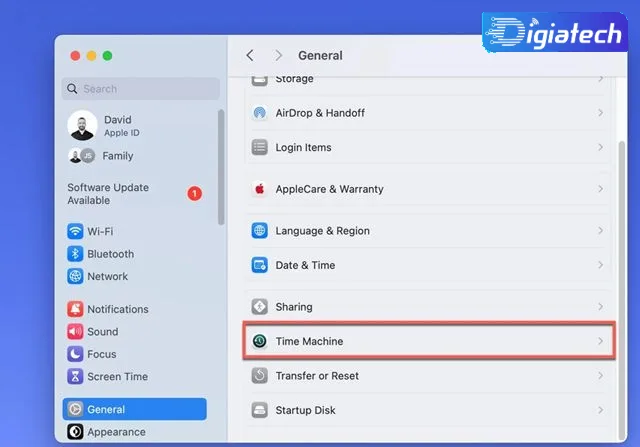
Task: Open AirDrop & Handoff label
Action: pos(320,113)
